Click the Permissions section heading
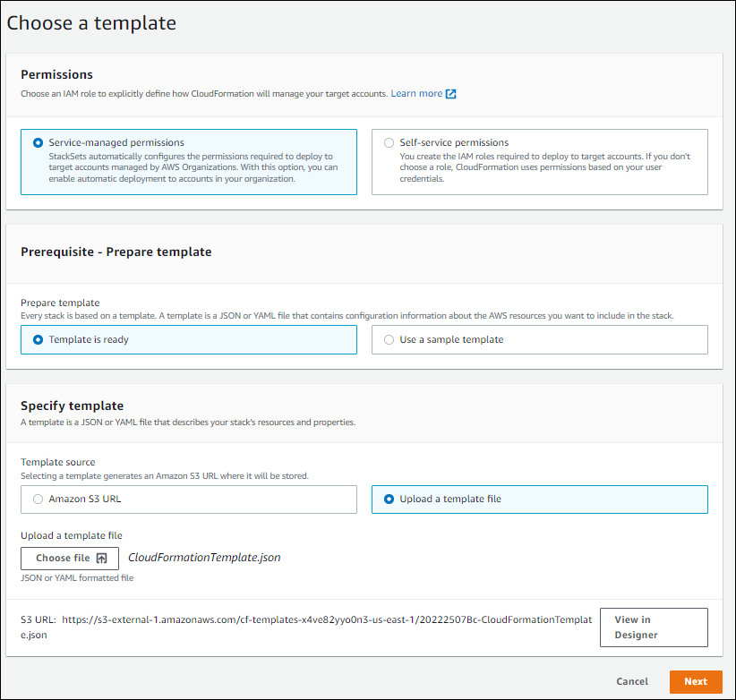736x700 pixels. [x=56, y=74]
